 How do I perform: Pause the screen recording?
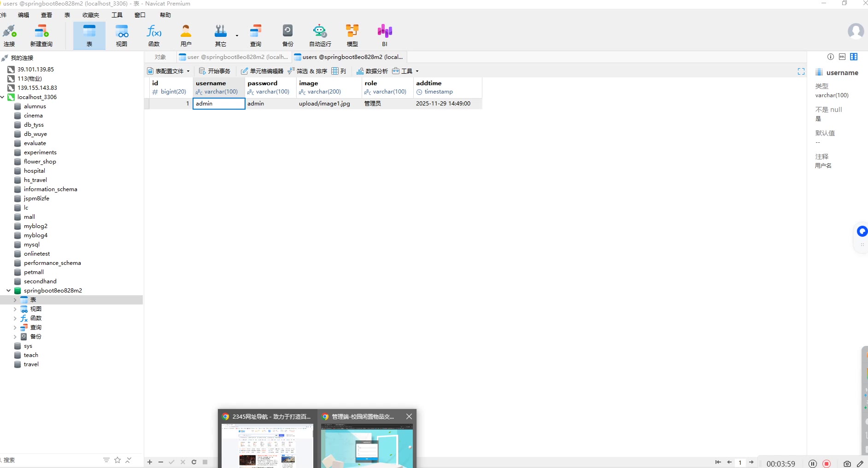pos(813,464)
